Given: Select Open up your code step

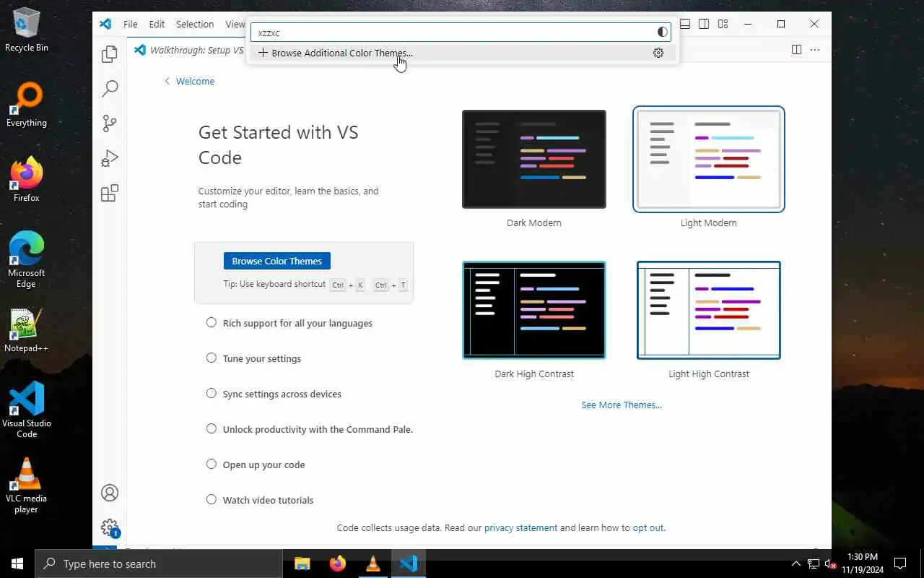Looking at the screenshot, I should (256, 465).
